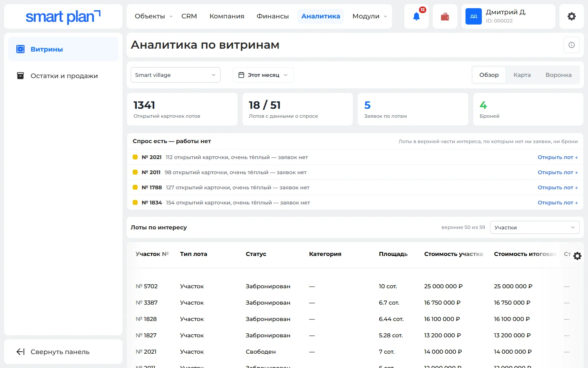Open the top-right settings gear
This screenshot has height=368, width=588.
point(572,16)
